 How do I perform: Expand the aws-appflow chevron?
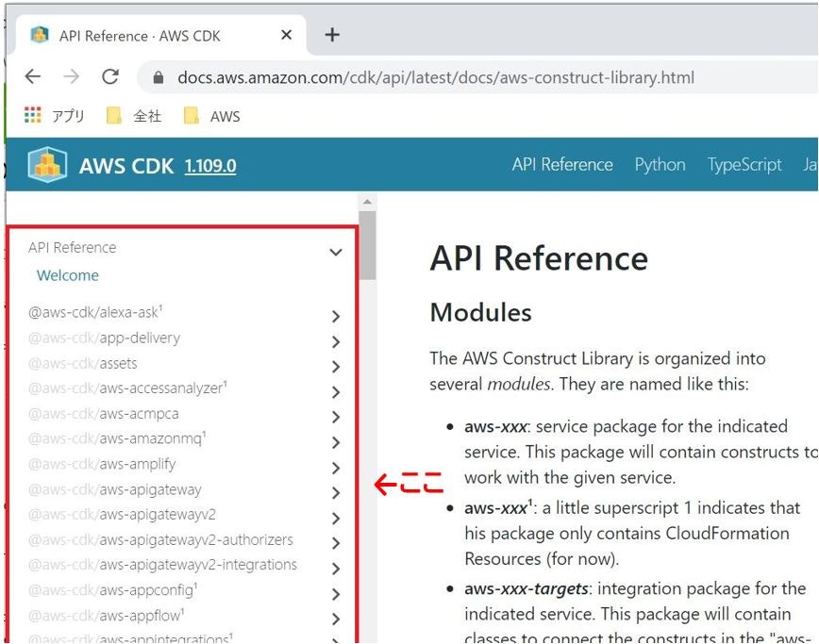(336, 619)
